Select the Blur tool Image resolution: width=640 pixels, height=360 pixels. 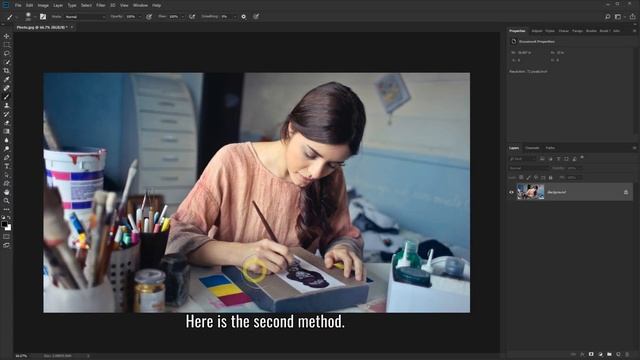[x=7, y=140]
